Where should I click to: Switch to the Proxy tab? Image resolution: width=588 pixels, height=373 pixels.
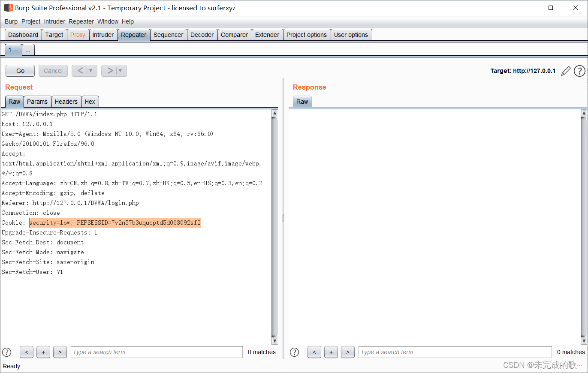(78, 35)
